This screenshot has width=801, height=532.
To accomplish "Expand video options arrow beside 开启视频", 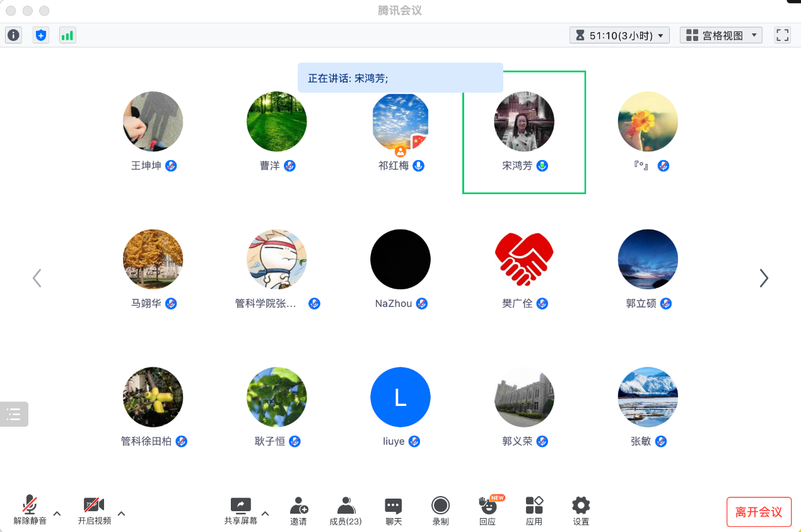I will coord(122,513).
